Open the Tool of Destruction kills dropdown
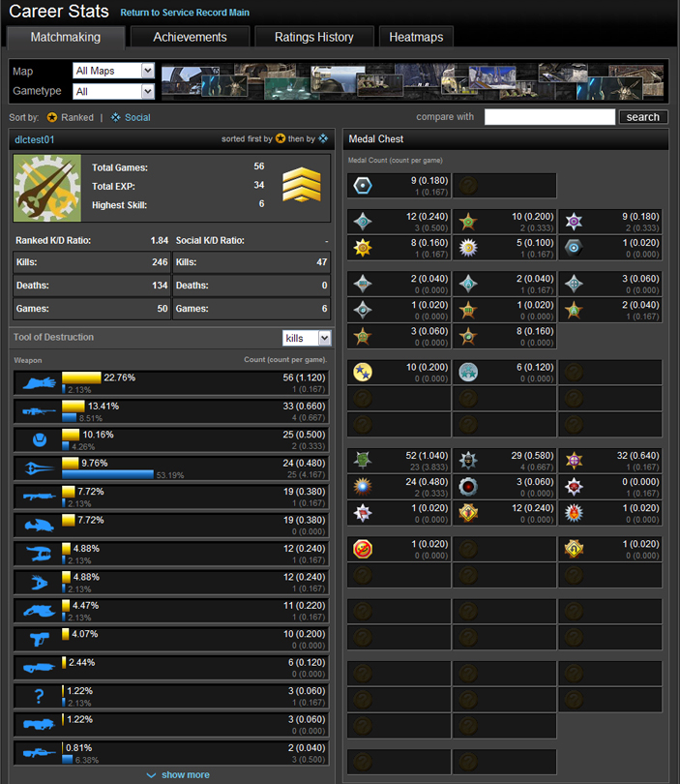The image size is (680, 784). [x=307, y=338]
